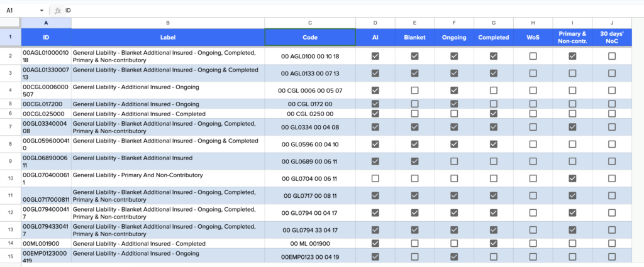The image size is (644, 267).
Task: Click the select-all corner box
Action: (x=10, y=23)
